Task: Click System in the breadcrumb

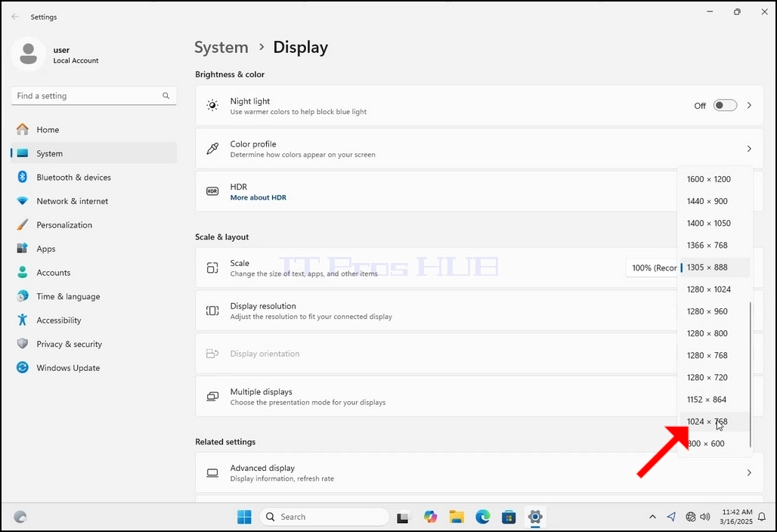Action: (x=221, y=47)
